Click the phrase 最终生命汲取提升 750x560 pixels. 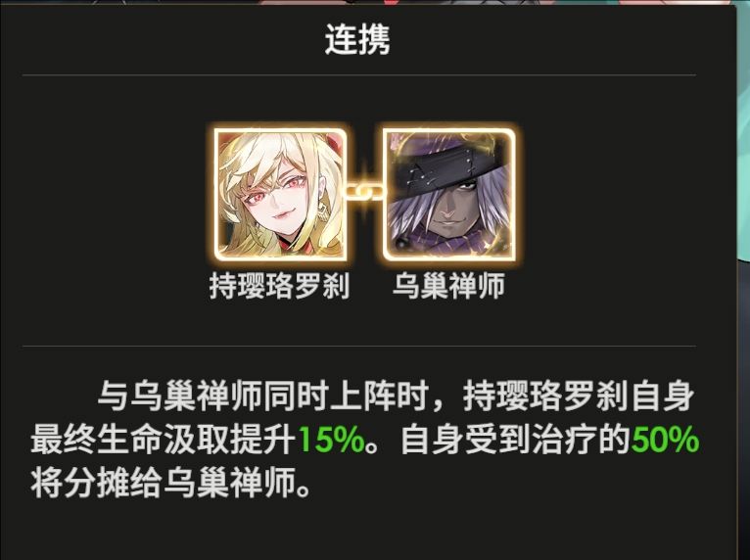(x=164, y=440)
